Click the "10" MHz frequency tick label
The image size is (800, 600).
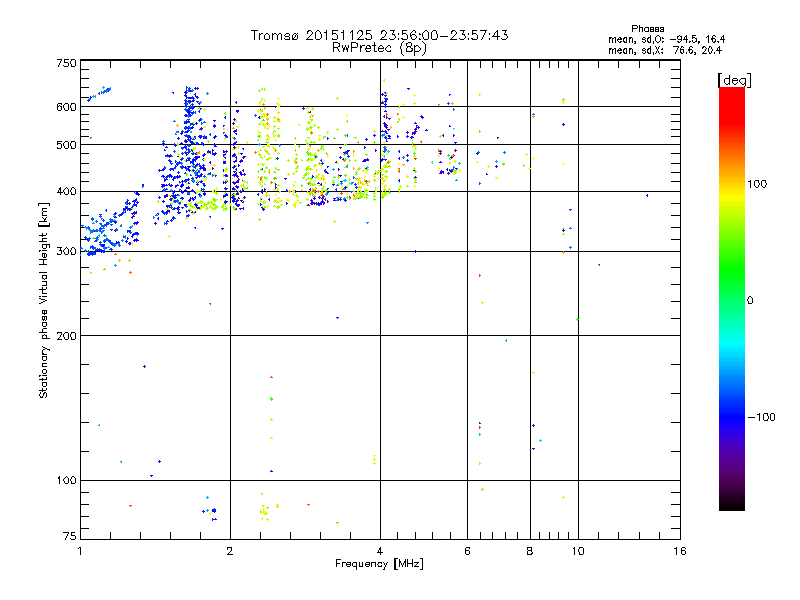click(578, 551)
